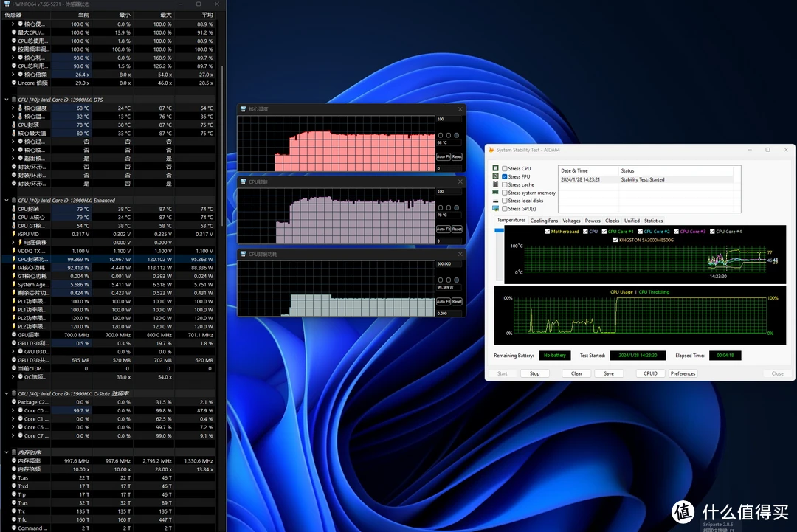Screen dimensions: 797x532
Task: Click the Stress system memory RAM icon
Action: click(496, 193)
